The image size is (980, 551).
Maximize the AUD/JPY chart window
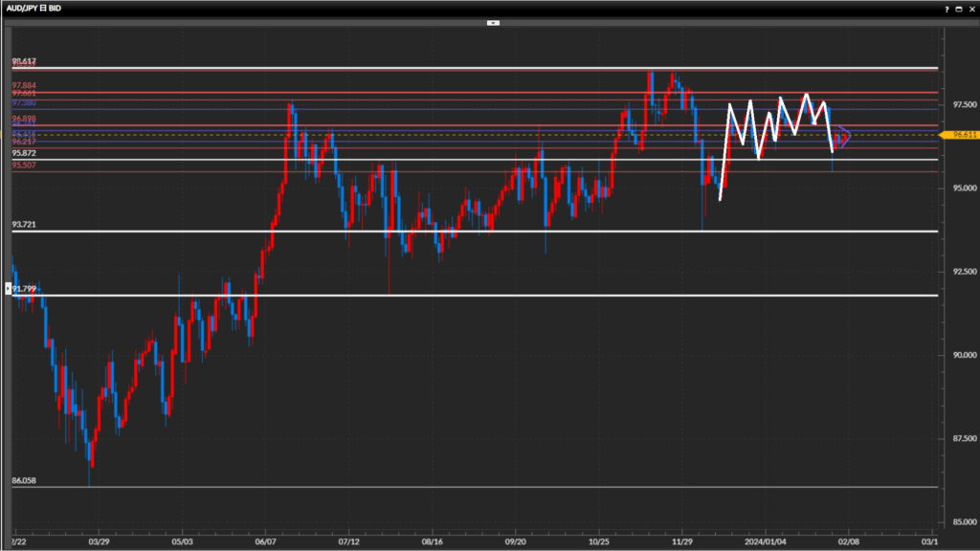(959, 8)
